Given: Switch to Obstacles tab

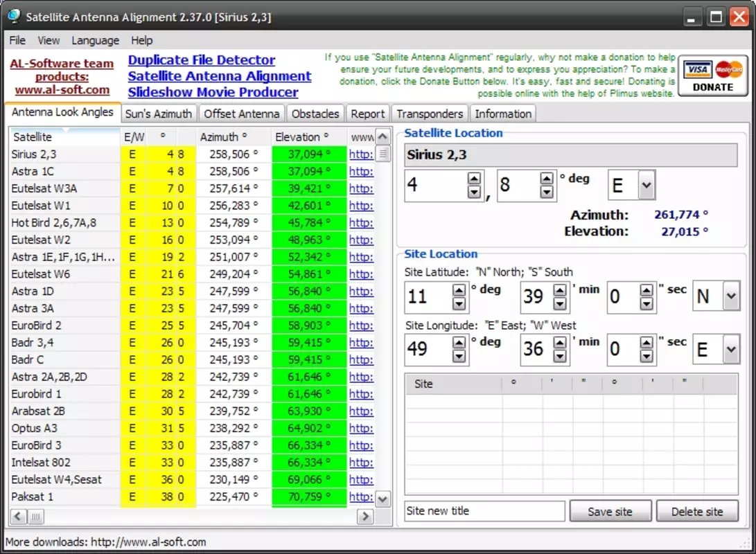Looking at the screenshot, I should tap(315, 114).
